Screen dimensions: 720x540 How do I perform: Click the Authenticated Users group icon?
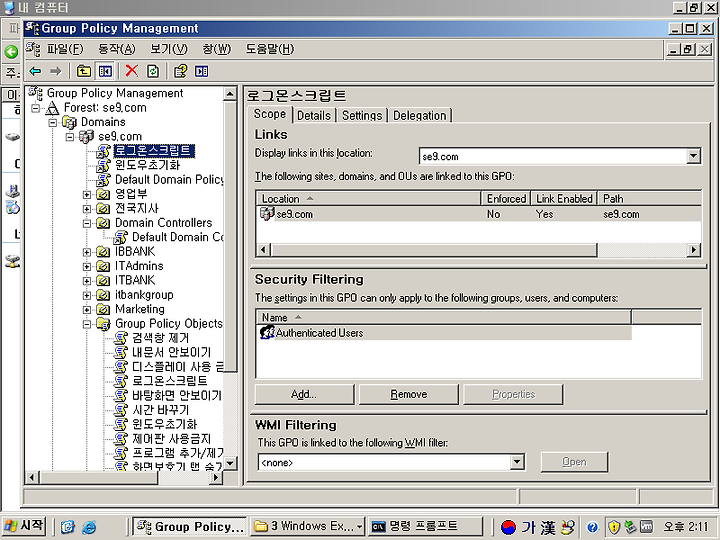267,332
